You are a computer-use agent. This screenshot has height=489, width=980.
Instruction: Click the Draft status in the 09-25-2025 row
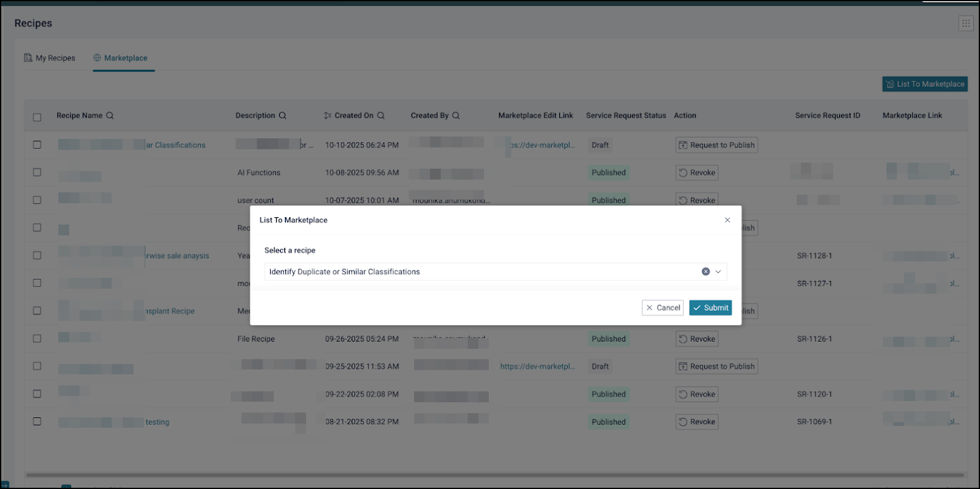pos(600,367)
